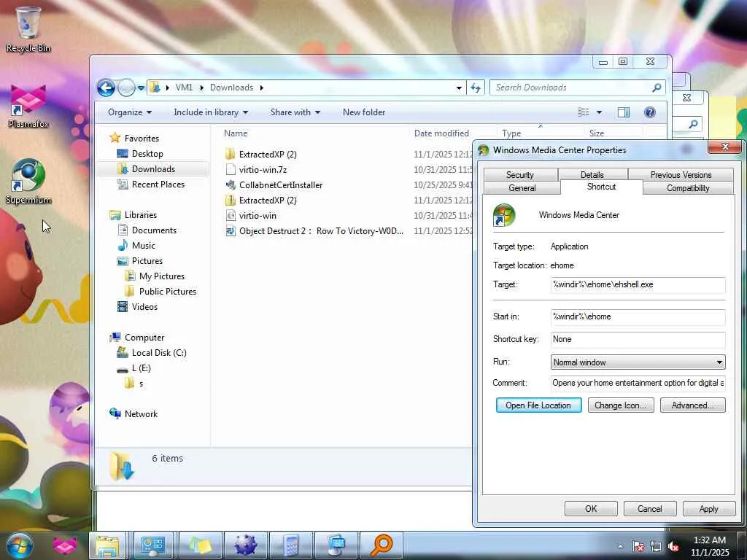Select the Shortcut tab

tap(602, 187)
